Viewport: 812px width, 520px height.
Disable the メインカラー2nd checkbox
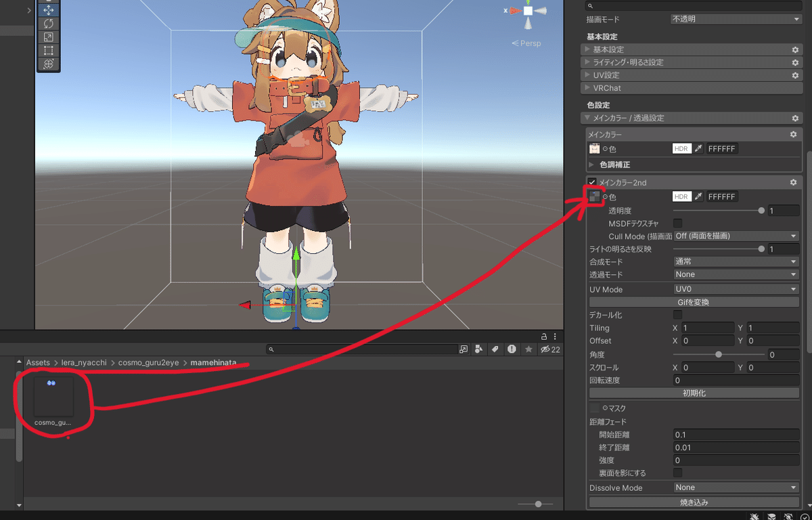pyautogui.click(x=592, y=183)
